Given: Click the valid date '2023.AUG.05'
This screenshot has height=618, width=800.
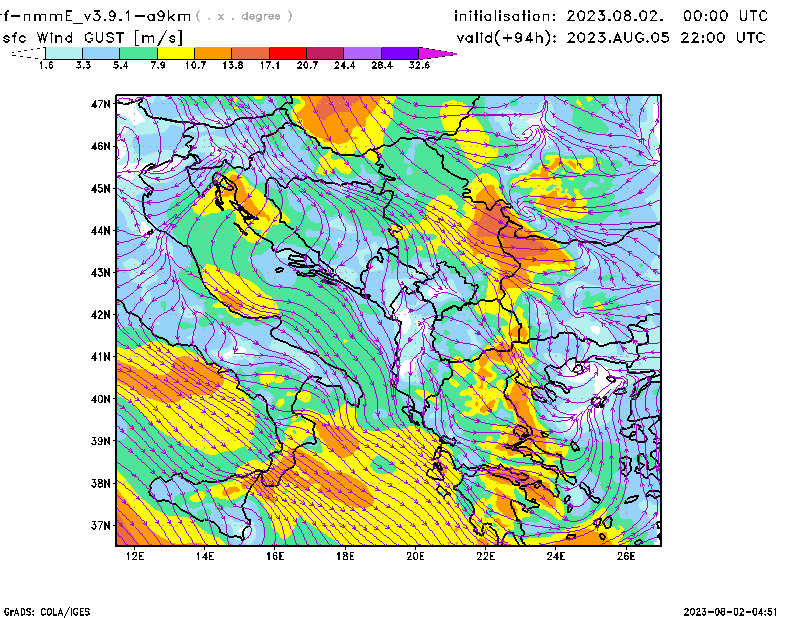Looking at the screenshot, I should click(x=618, y=38).
